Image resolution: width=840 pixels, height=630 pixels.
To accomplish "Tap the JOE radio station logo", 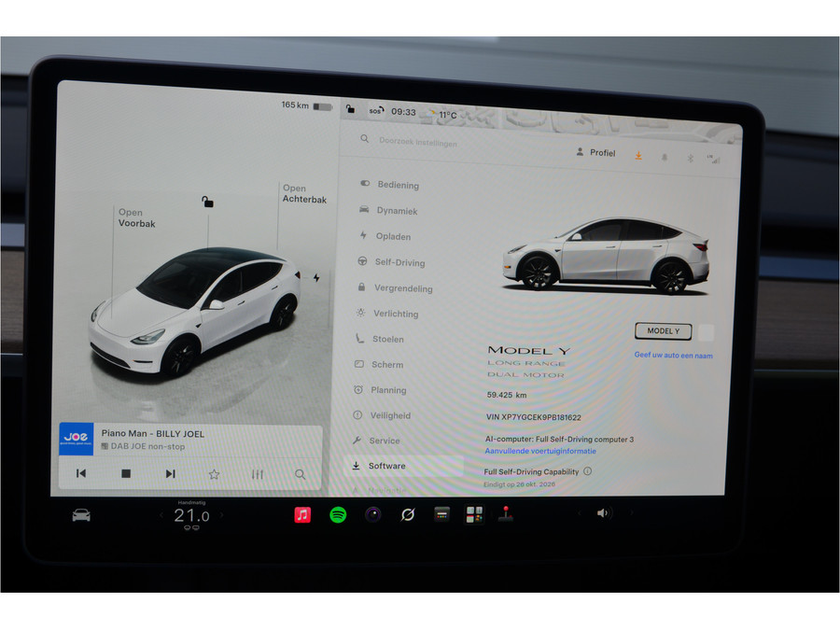I will (x=77, y=439).
